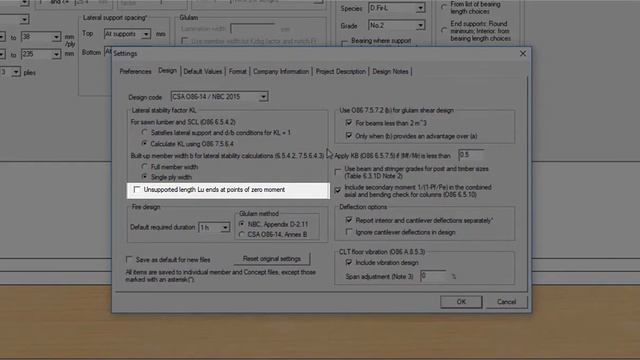This screenshot has height=360, width=640.
Task: Open the 38 mm width dropdown
Action: [56, 37]
